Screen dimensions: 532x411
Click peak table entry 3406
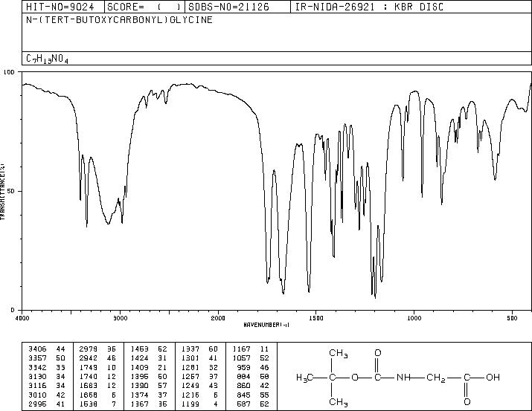pos(37,349)
